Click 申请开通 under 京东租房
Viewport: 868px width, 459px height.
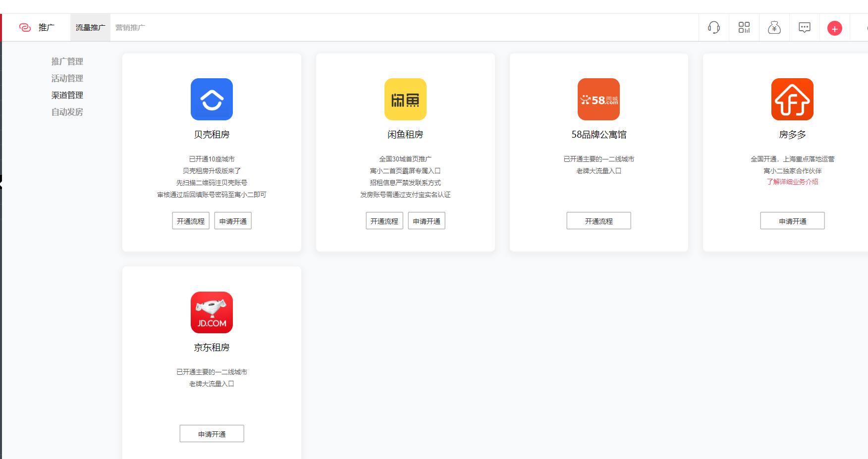pos(212,434)
